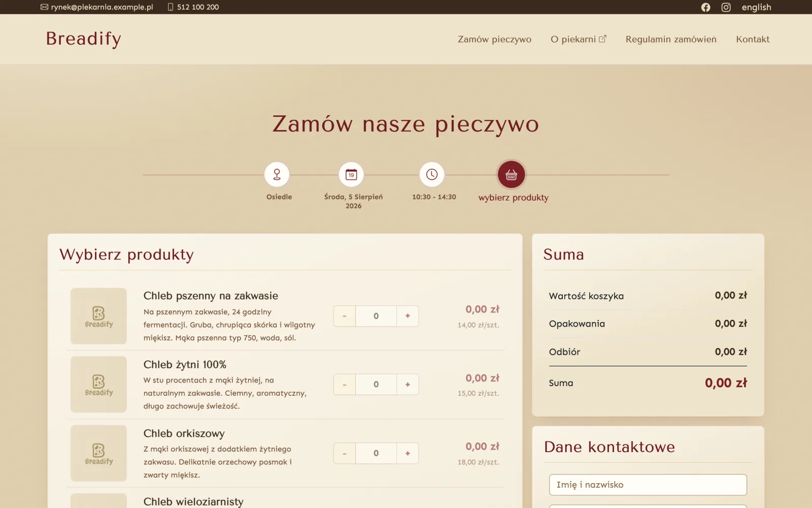This screenshot has width=812, height=508.
Task: Click the wybierz produkty step label
Action: click(514, 198)
